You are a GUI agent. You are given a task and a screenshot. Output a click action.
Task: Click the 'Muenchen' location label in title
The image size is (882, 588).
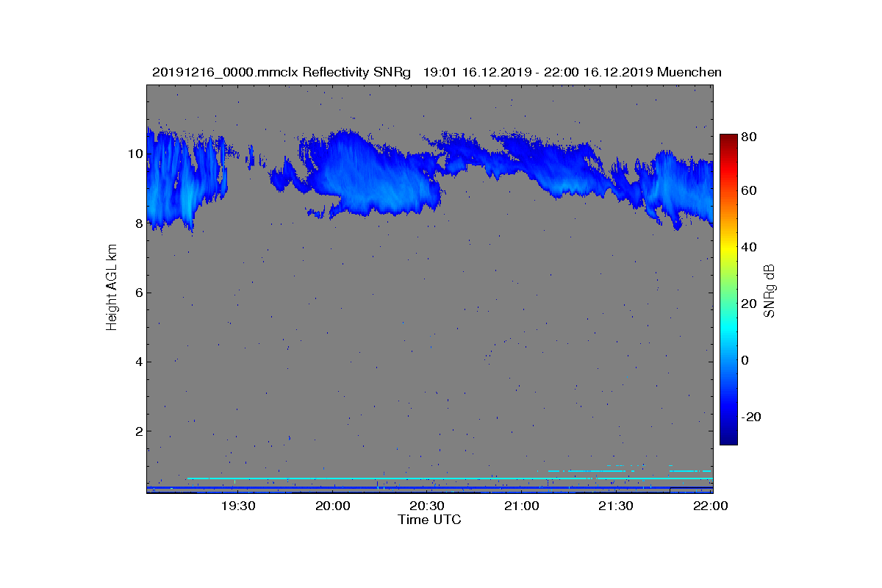click(x=689, y=72)
